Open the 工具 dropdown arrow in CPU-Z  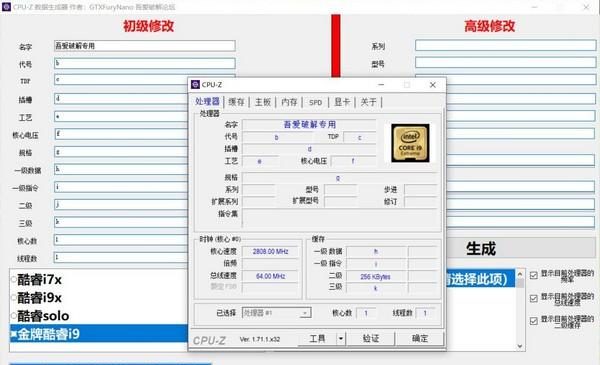(341, 338)
